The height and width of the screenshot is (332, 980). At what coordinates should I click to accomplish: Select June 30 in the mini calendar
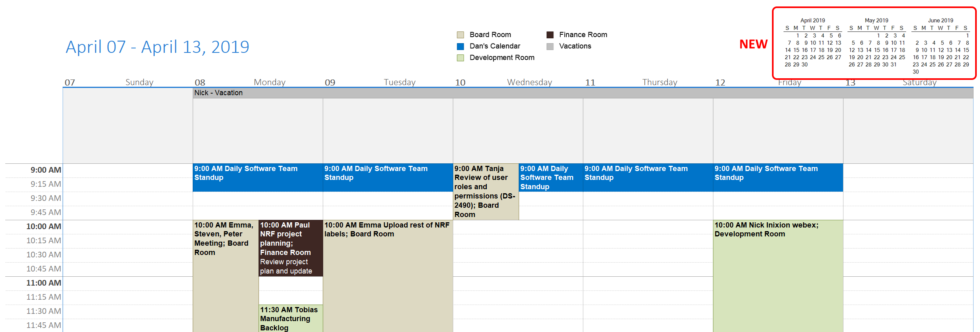click(916, 72)
